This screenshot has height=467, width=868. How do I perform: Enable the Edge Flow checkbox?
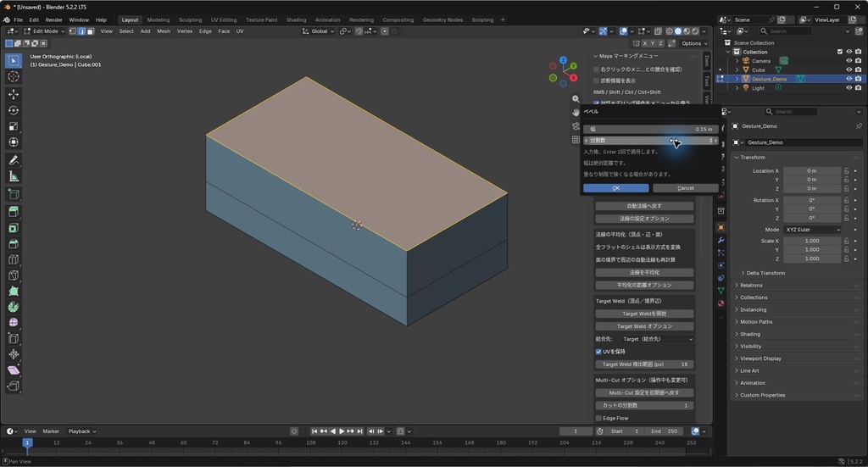coord(598,419)
